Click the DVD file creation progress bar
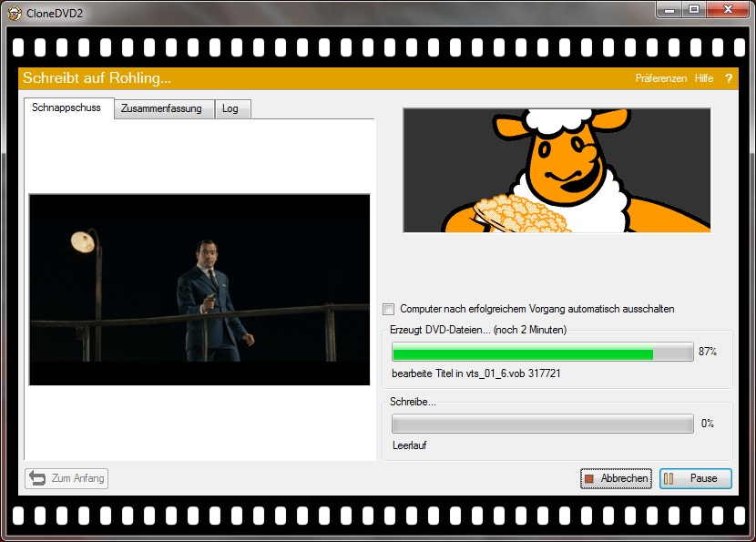This screenshot has height=542, width=756. 543,352
